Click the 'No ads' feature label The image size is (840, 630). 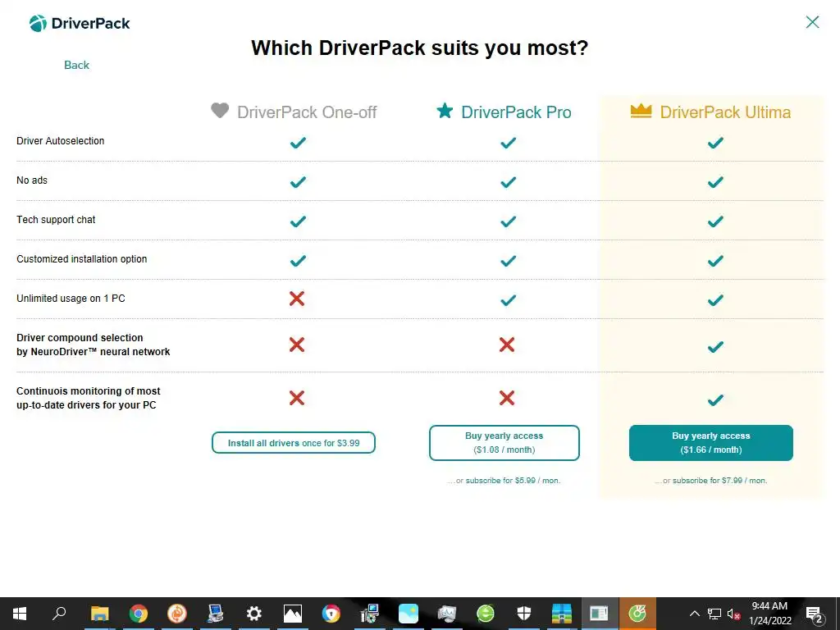click(32, 180)
